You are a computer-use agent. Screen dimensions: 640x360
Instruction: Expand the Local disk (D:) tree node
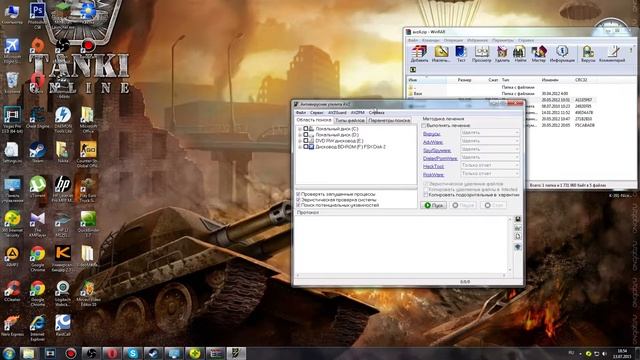pos(300,135)
